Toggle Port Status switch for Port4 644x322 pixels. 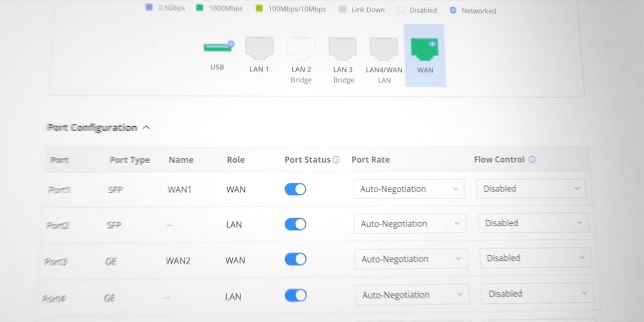click(x=295, y=295)
